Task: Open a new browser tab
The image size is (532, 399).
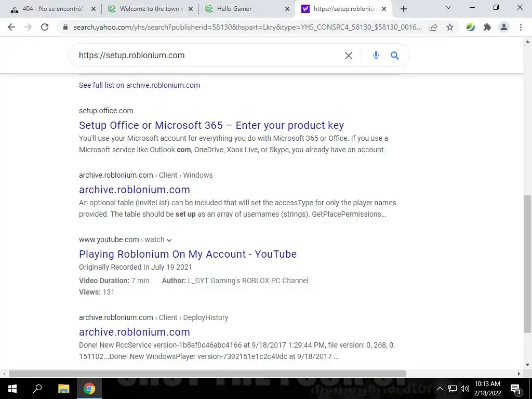Action: coord(403,9)
